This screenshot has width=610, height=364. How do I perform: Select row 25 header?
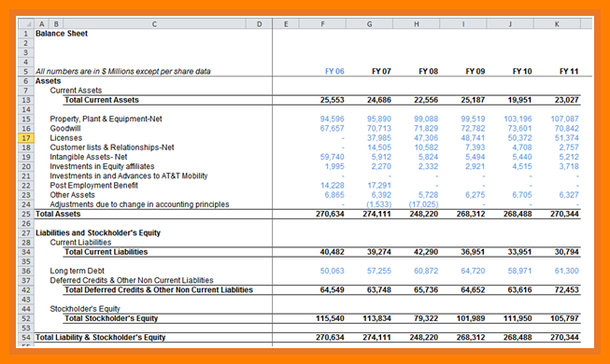click(26, 214)
